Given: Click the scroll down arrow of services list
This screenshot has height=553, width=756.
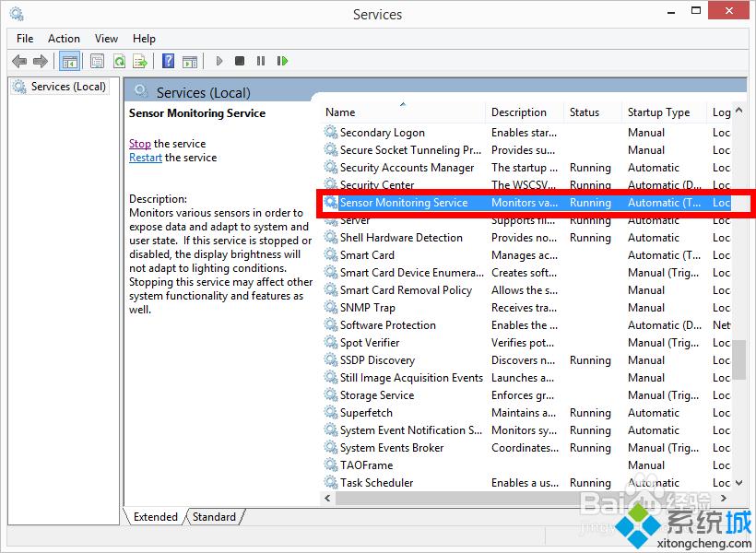Looking at the screenshot, I should click(739, 483).
